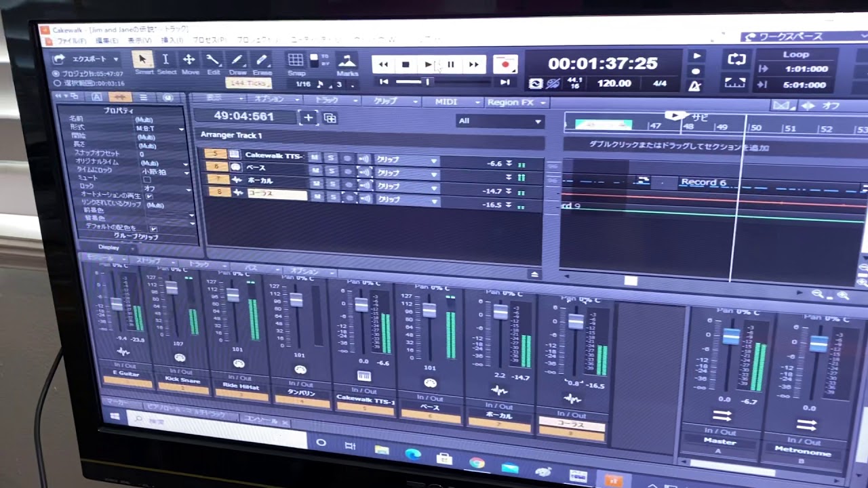Solo the ボーカル track
Viewport: 868px width, 488px height.
pos(332,184)
